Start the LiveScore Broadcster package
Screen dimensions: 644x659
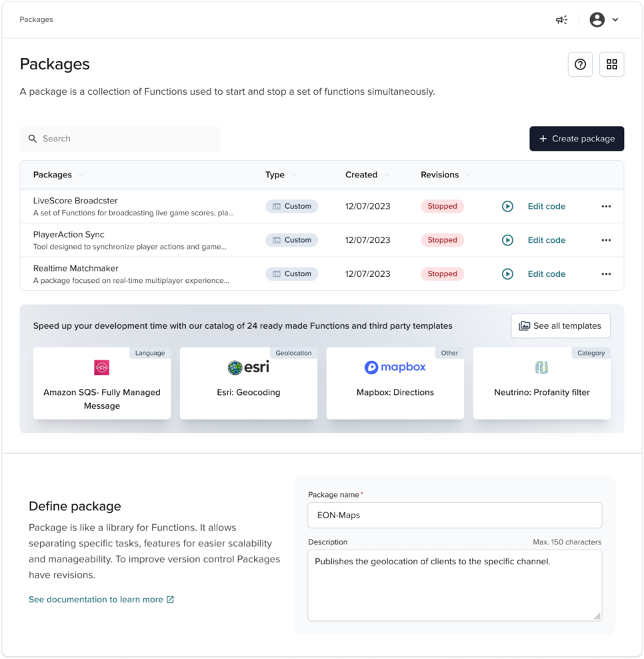click(x=507, y=207)
